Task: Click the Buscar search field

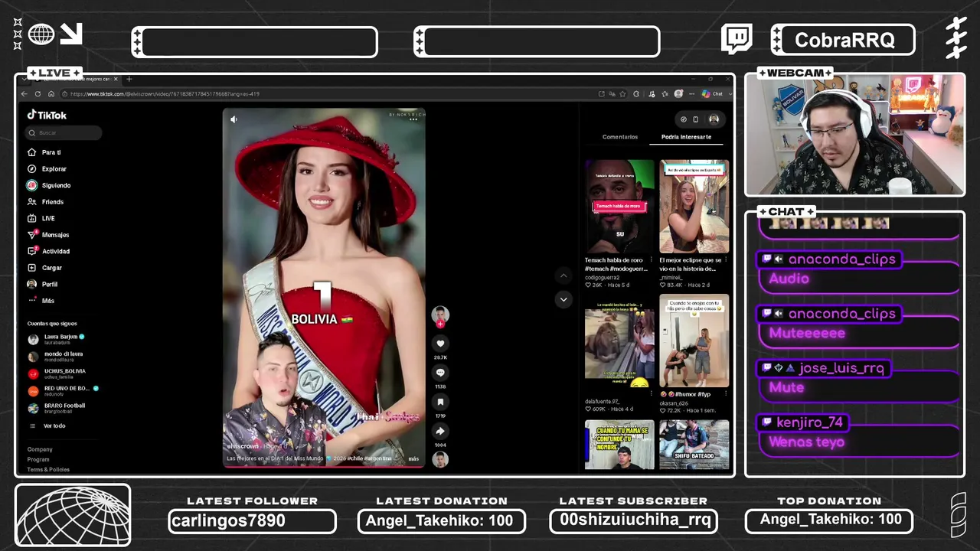Action: tap(64, 133)
